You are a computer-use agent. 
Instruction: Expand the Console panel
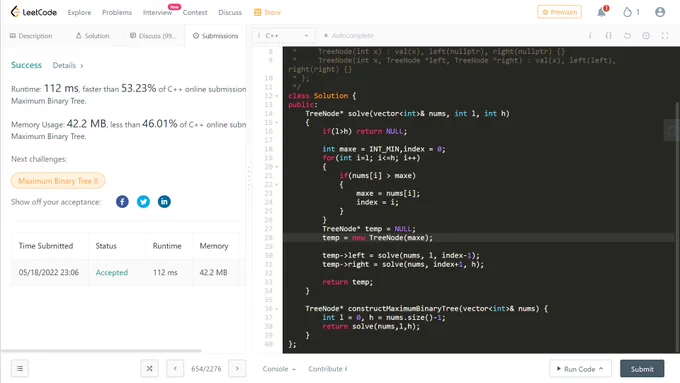point(279,369)
